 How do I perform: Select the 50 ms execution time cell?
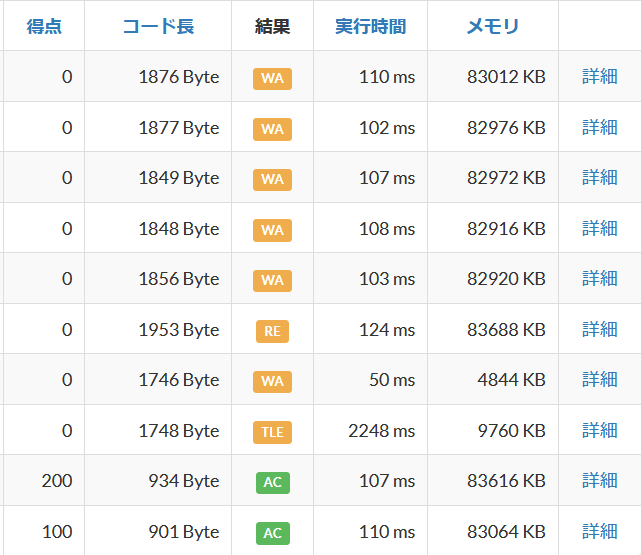(370, 379)
